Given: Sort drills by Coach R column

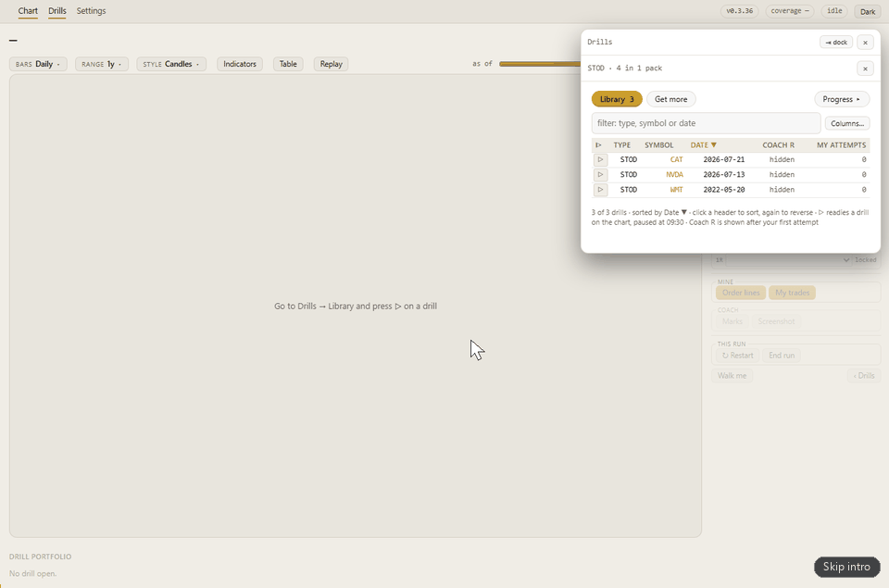Looking at the screenshot, I should tap(778, 145).
